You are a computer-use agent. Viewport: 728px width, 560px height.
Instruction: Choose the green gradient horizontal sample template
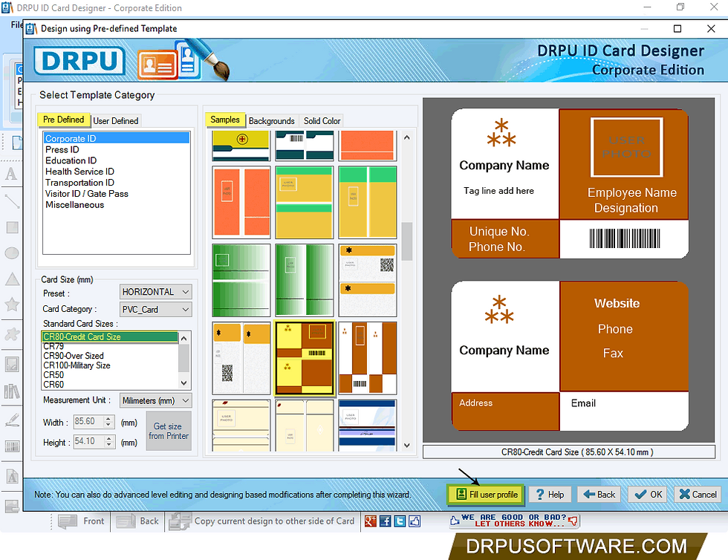pos(241,280)
